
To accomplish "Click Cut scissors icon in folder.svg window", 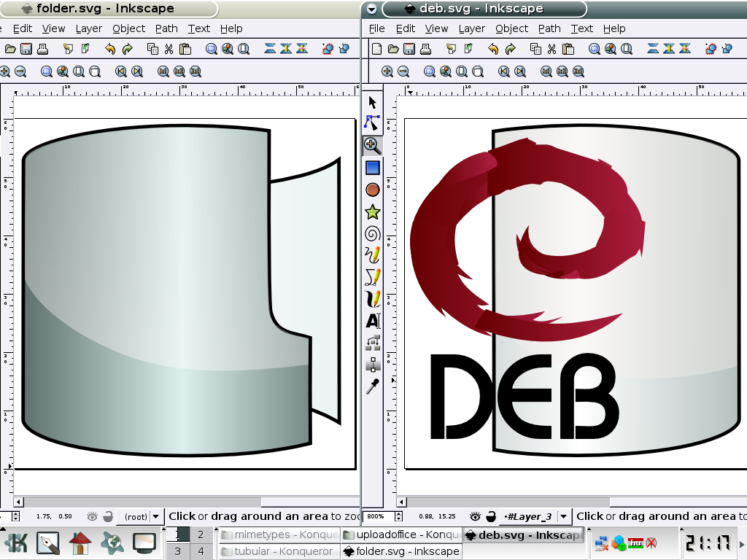I will pos(169,49).
